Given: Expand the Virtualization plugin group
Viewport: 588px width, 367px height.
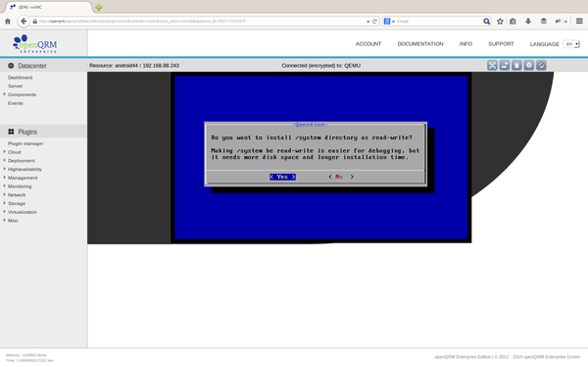Looking at the screenshot, I should [23, 212].
